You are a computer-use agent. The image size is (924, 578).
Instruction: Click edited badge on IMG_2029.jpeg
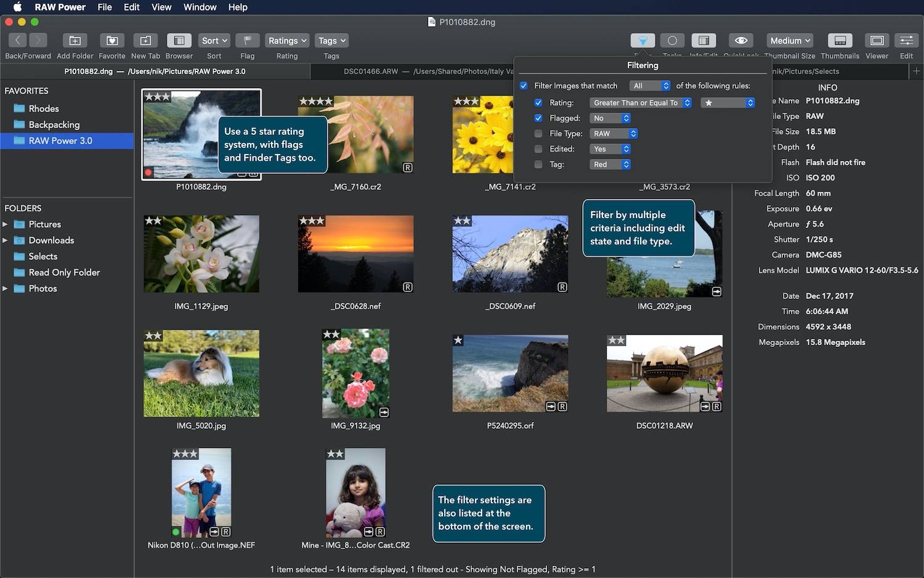point(717,291)
